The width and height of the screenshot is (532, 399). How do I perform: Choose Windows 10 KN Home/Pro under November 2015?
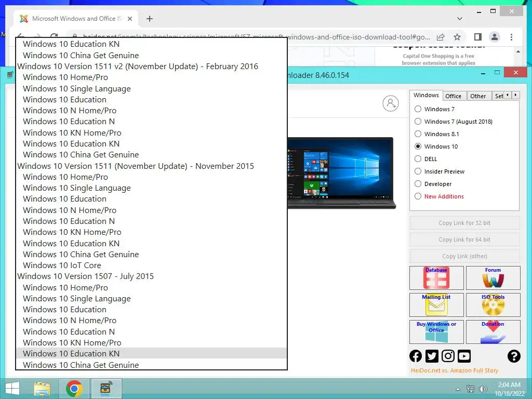click(x=151, y=232)
